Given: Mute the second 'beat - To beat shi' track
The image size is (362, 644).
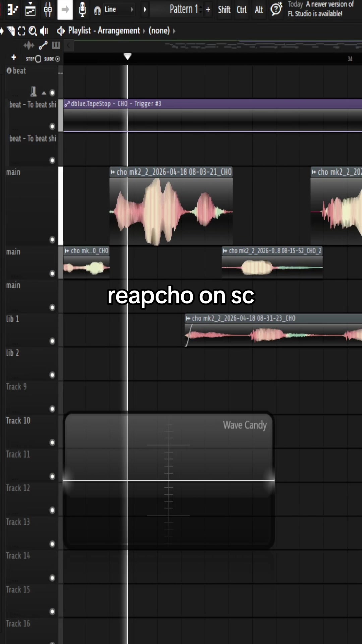Looking at the screenshot, I should point(52,160).
